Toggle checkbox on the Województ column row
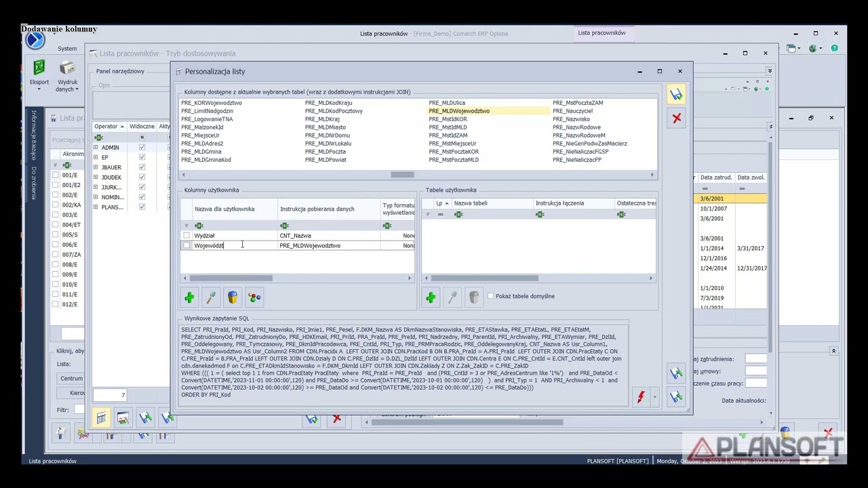Viewport: 868px width, 488px height. [x=186, y=245]
